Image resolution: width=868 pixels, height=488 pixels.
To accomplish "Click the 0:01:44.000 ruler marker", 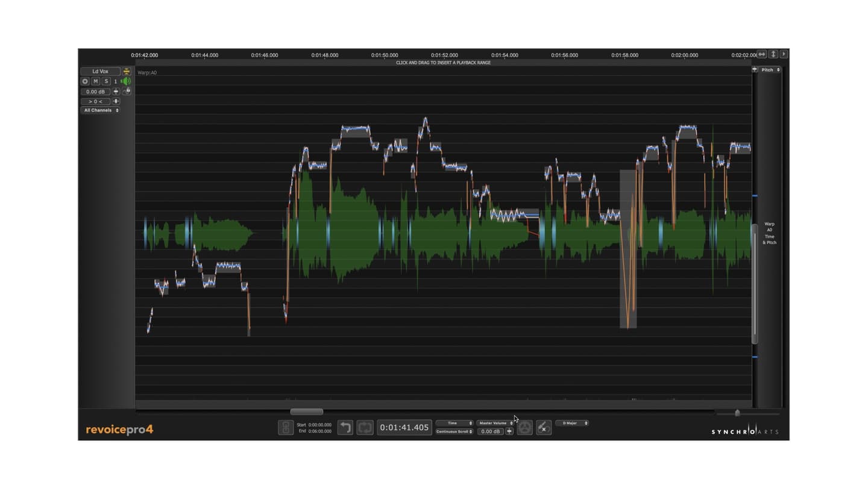I will coord(204,55).
